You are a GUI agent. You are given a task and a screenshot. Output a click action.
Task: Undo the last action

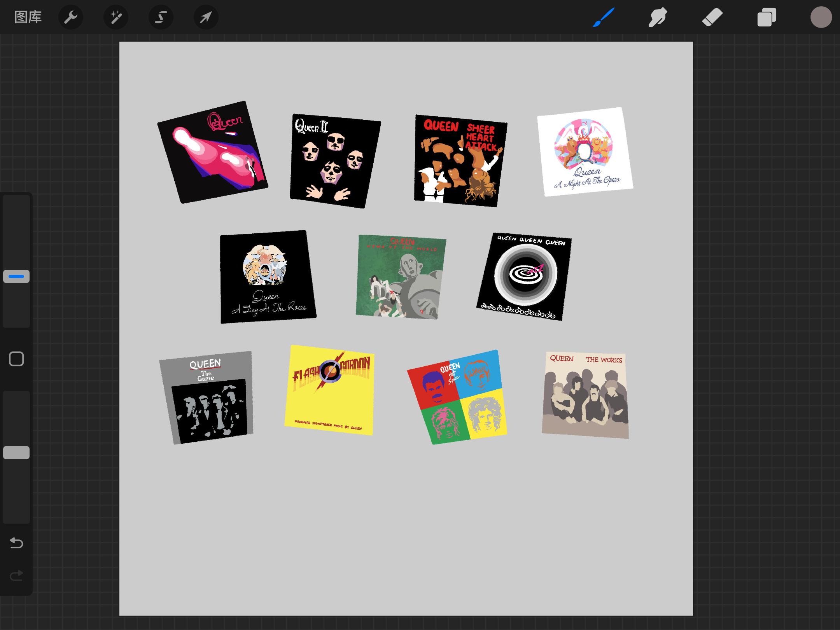(x=16, y=542)
